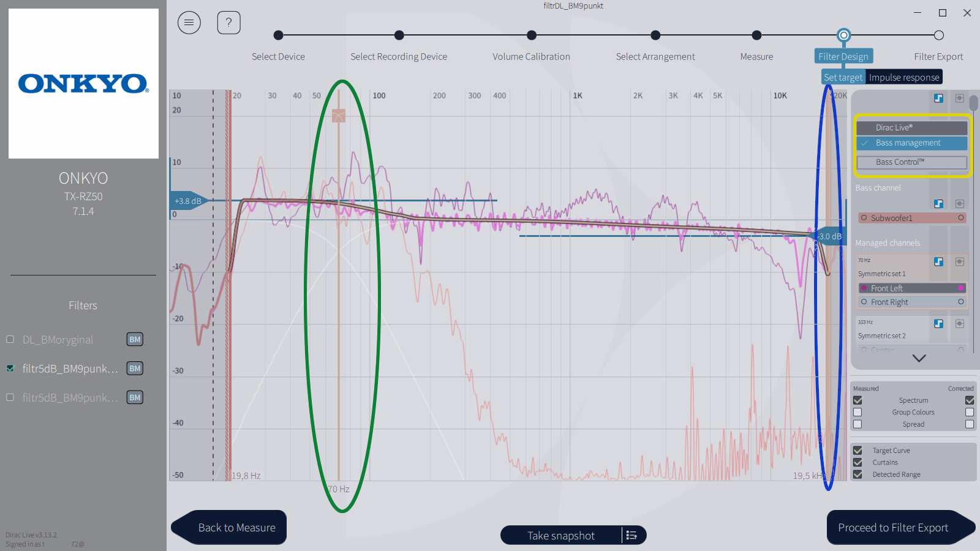Click the top grey speaker icon in channel panel
This screenshot has width=980, height=551.
coord(960,98)
